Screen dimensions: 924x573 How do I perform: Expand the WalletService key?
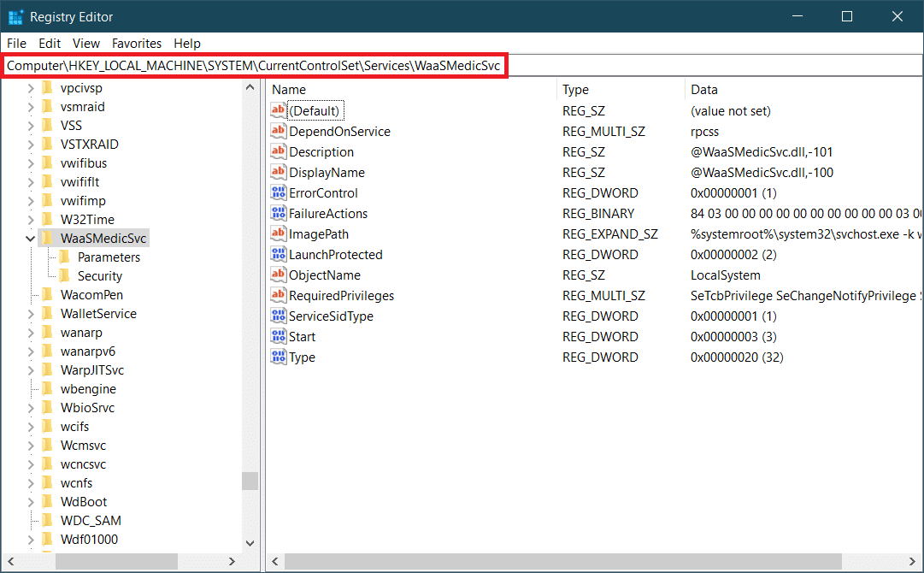pyautogui.click(x=31, y=314)
